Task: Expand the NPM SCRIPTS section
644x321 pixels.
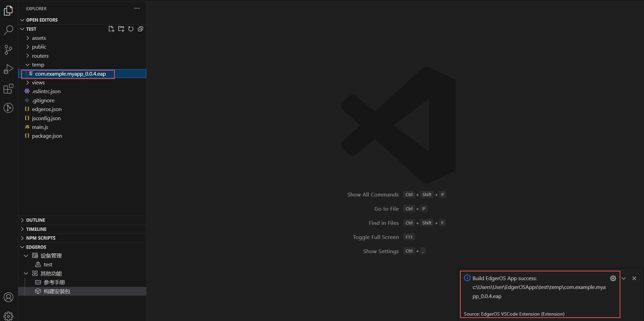Action: pyautogui.click(x=41, y=238)
